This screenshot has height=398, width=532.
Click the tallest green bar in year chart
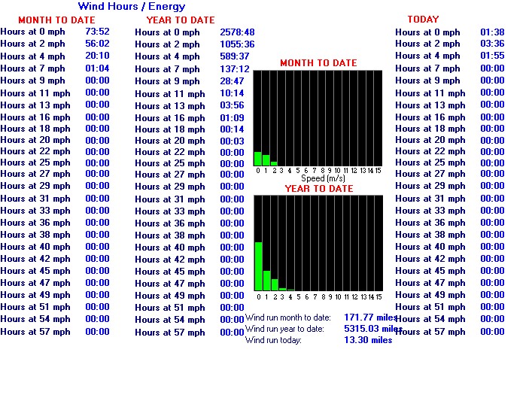coord(259,266)
